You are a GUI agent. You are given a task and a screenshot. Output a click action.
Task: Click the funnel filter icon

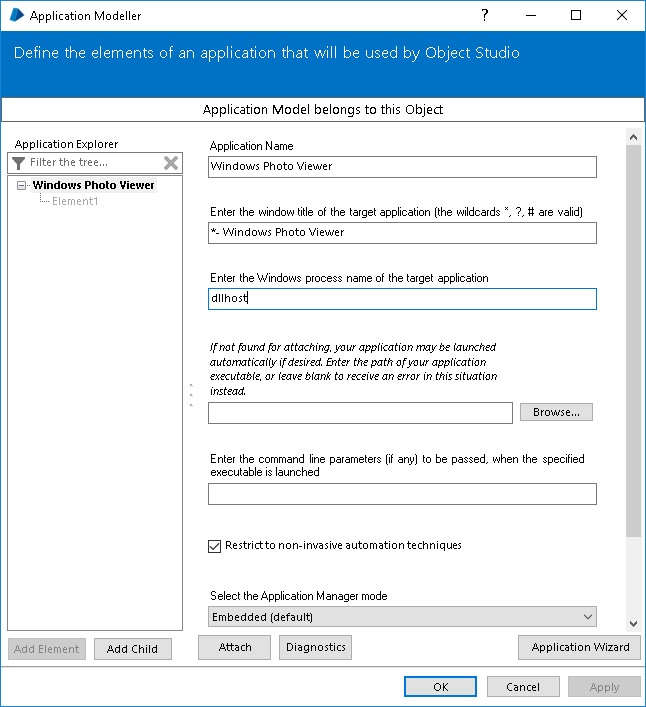[18, 163]
